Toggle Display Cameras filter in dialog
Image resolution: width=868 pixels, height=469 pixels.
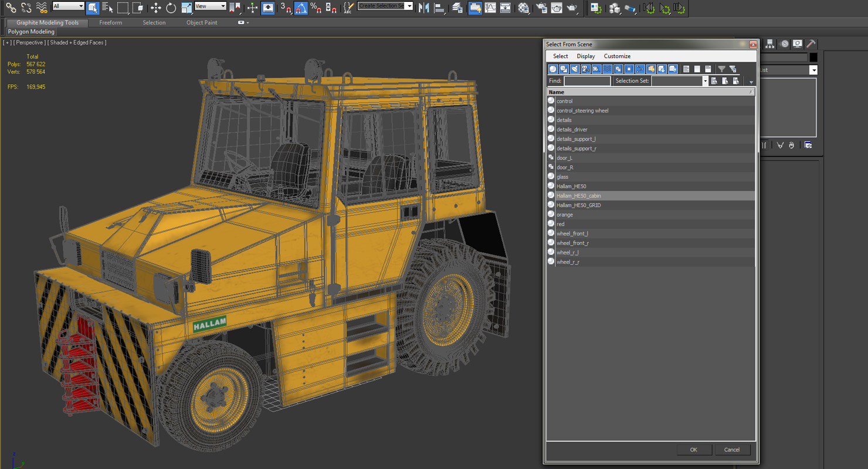(x=585, y=69)
